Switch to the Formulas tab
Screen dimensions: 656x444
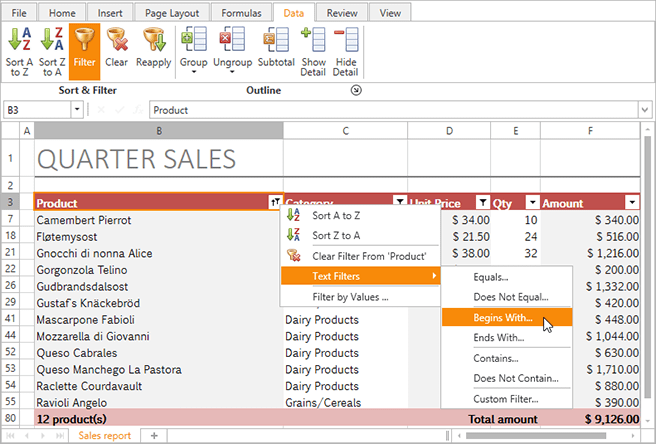point(241,13)
